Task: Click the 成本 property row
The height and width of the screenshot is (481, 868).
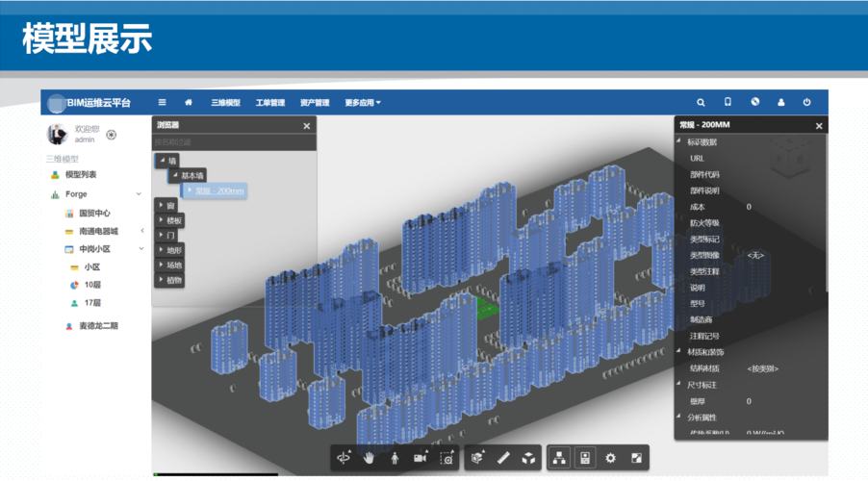Action: (x=750, y=207)
